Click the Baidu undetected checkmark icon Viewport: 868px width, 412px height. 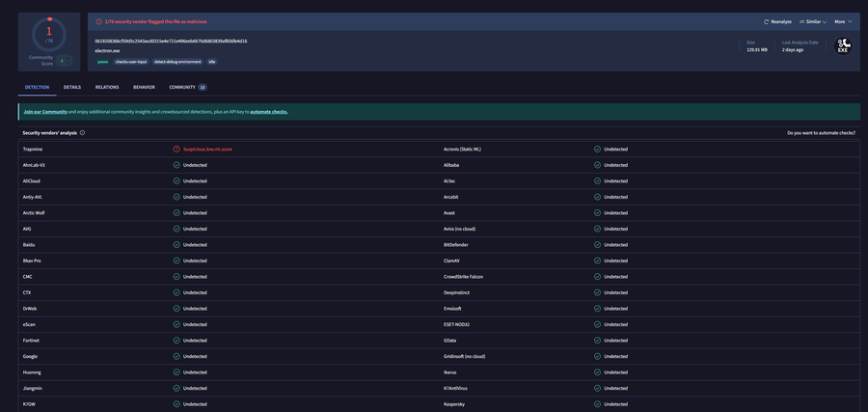[x=176, y=245]
